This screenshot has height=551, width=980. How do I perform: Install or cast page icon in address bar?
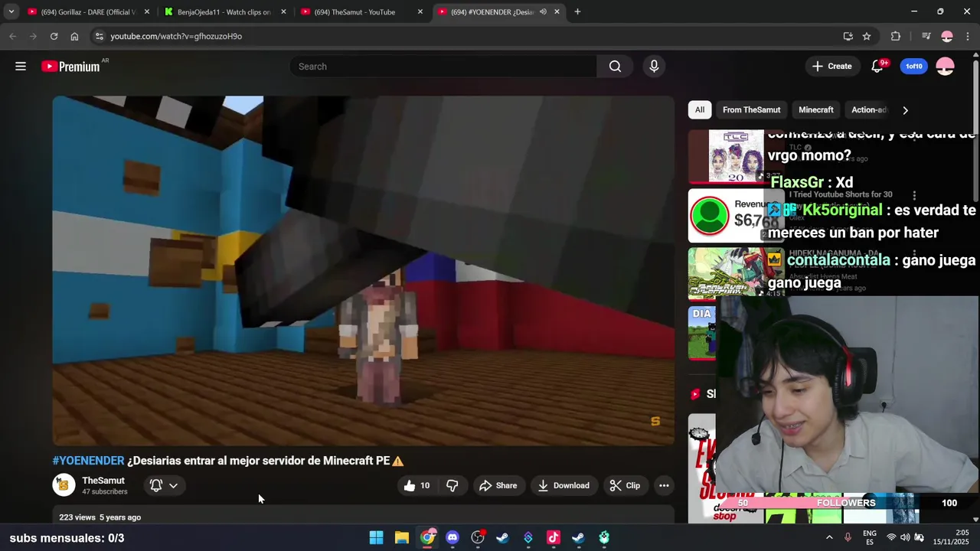[848, 36]
